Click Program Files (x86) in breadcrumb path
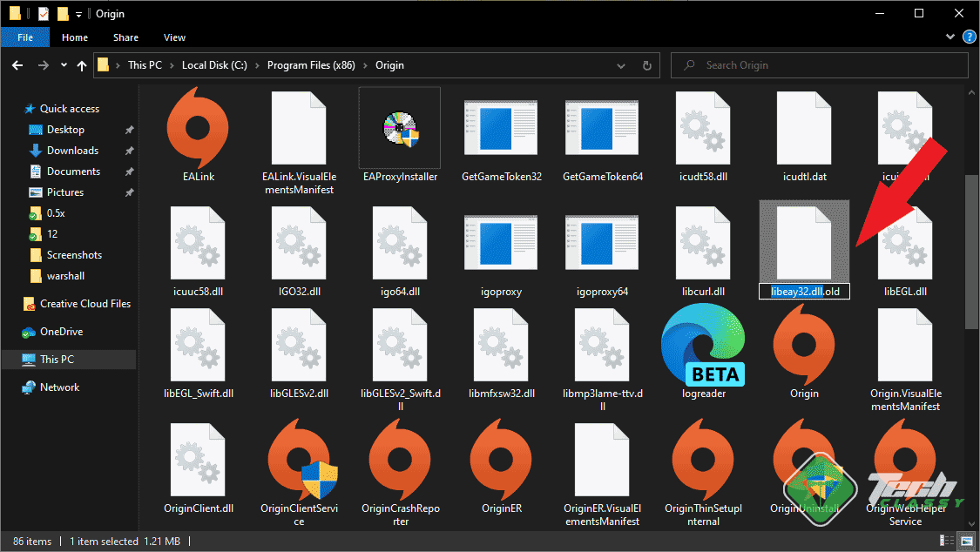This screenshot has height=552, width=980. coord(311,65)
